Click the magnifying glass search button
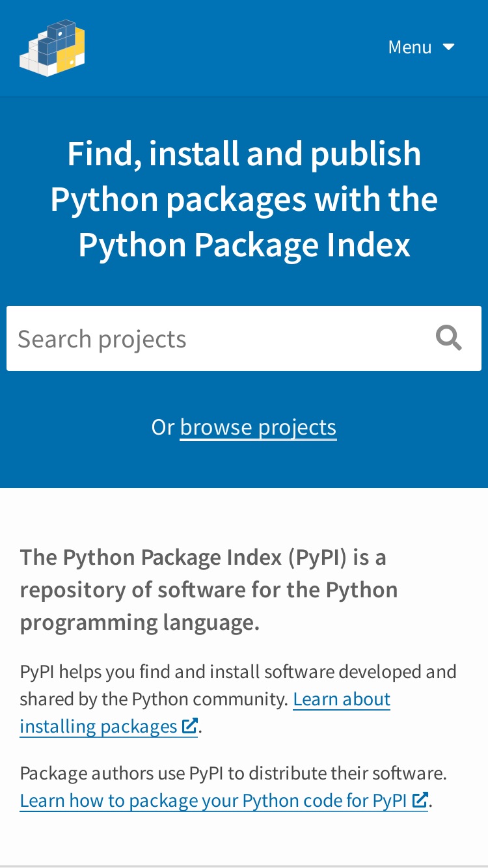This screenshot has width=488, height=868. coord(449,338)
